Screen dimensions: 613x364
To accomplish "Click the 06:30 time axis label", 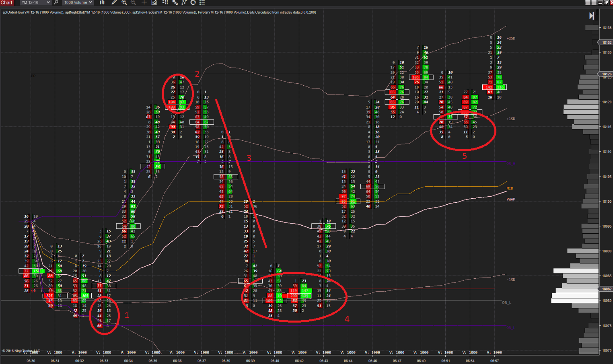I will tap(31, 361).
